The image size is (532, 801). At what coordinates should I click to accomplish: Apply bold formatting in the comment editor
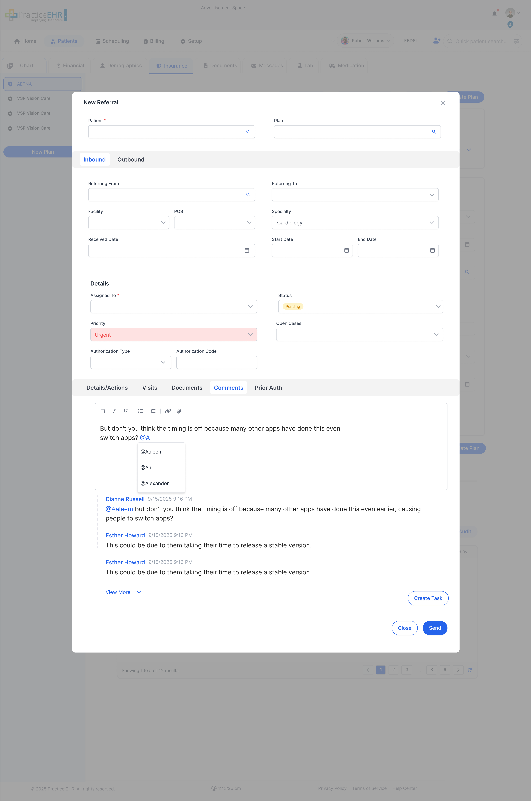103,411
